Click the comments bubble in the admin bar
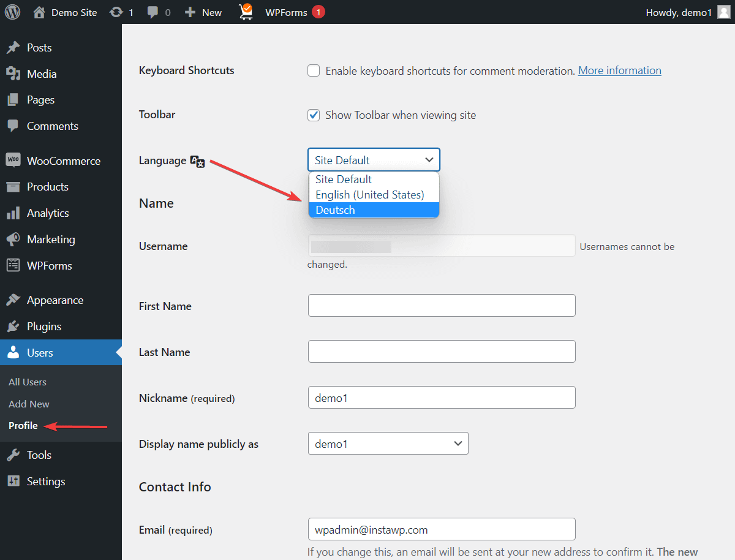This screenshot has height=560, width=735. coord(153,12)
